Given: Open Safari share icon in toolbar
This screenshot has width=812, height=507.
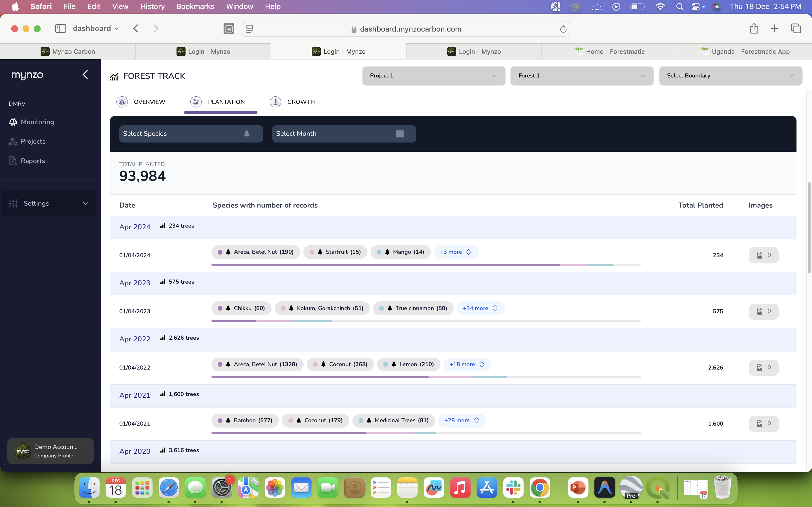Looking at the screenshot, I should 754,28.
